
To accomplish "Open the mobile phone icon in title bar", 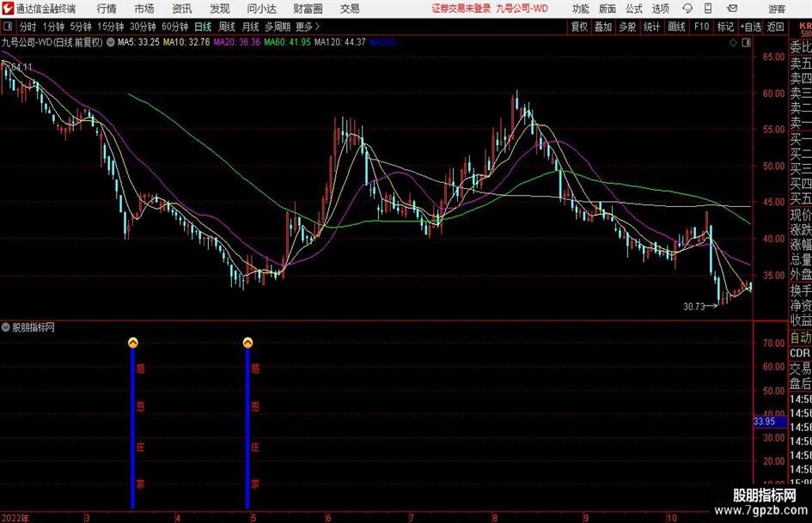I will [x=708, y=9].
